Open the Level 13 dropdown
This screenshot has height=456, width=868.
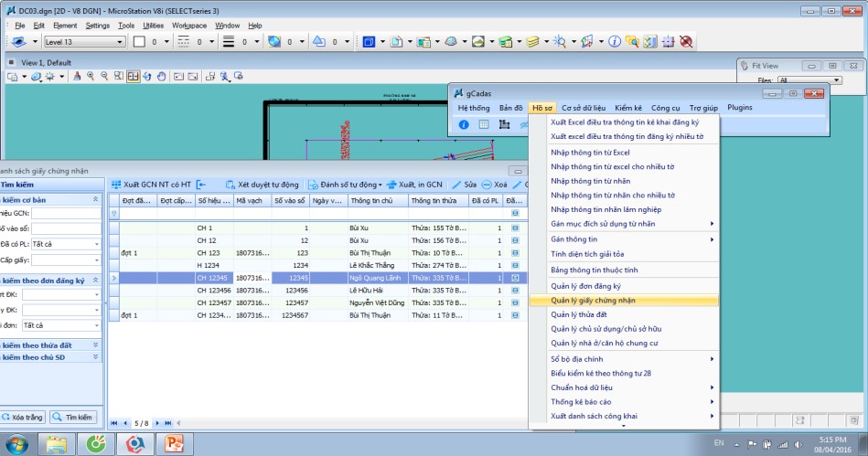pyautogui.click(x=120, y=42)
